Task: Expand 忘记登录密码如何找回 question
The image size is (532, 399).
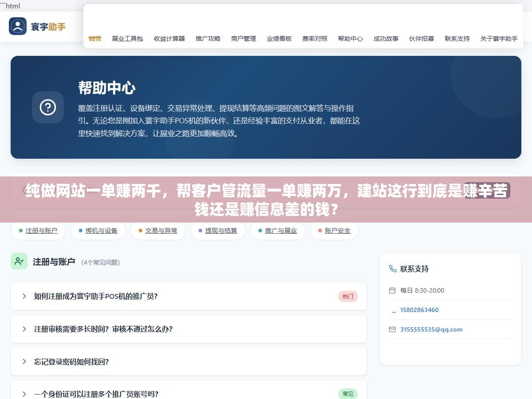Action: coord(189,362)
